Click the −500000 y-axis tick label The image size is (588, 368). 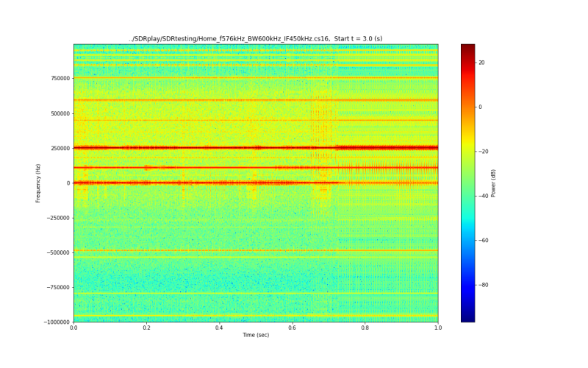click(x=59, y=252)
